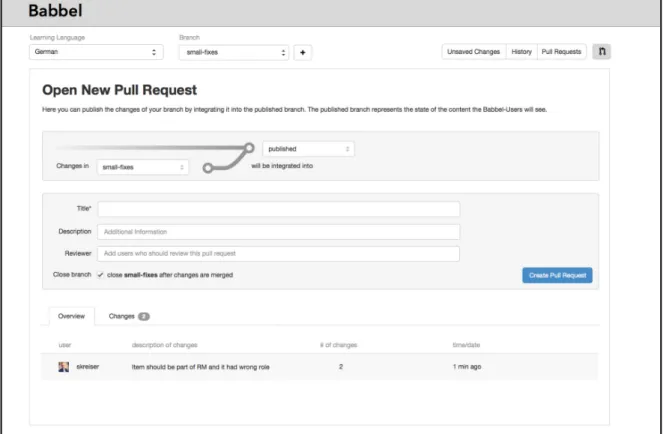Open the Learning Language dropdown
Screen dimensions: 666x434
click(x=96, y=52)
